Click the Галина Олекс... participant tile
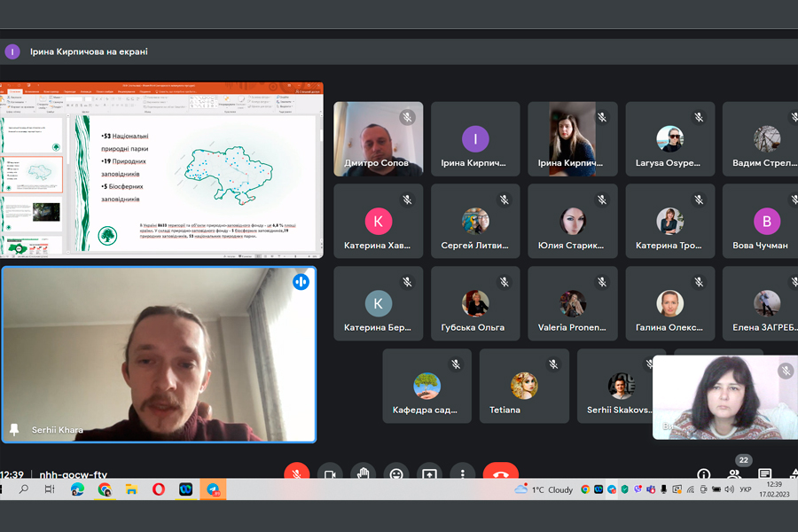Image resolution: width=798 pixels, height=532 pixels. point(669,303)
